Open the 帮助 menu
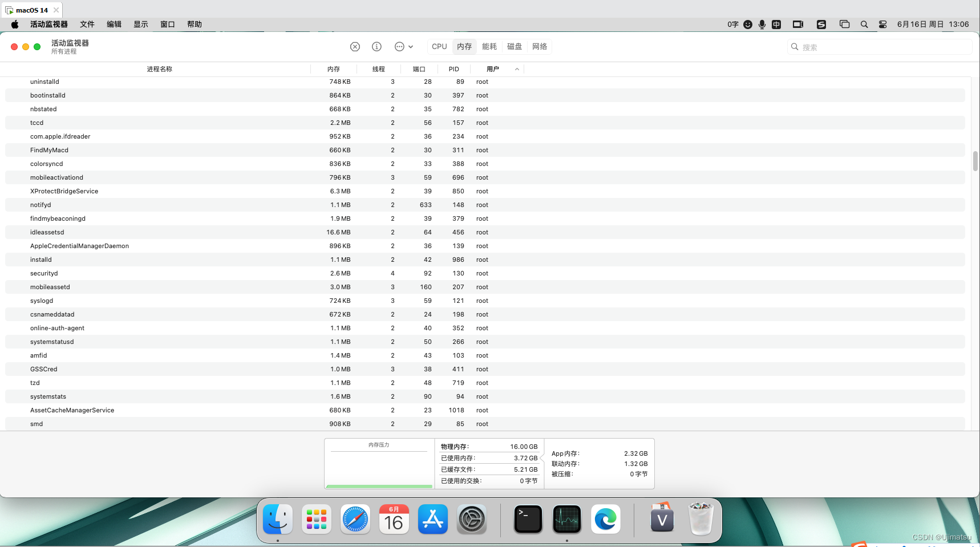The width and height of the screenshot is (980, 547). (195, 25)
